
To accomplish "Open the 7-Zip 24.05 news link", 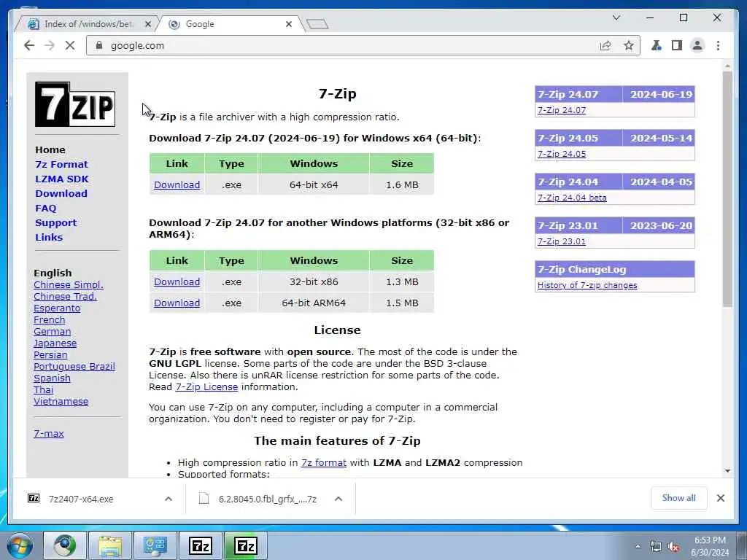I will coord(562,154).
